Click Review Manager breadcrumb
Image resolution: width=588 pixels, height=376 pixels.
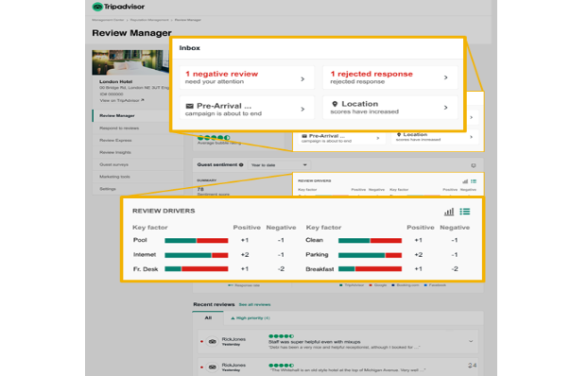coord(188,20)
